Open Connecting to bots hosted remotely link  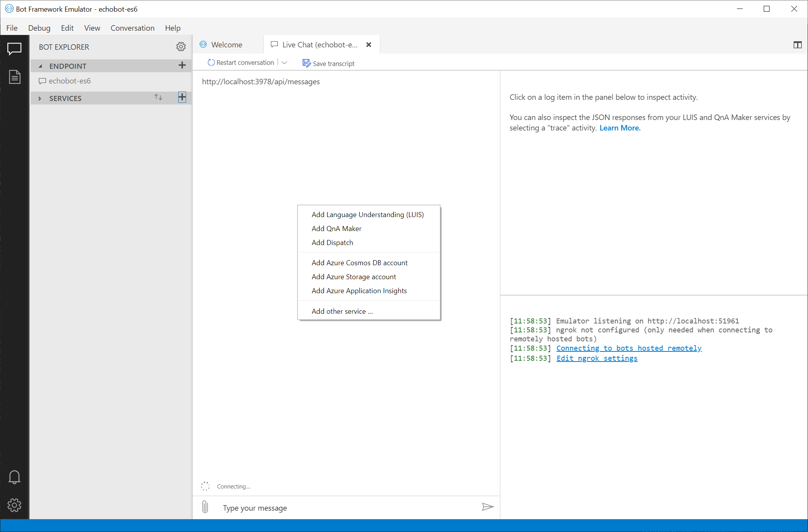(629, 348)
